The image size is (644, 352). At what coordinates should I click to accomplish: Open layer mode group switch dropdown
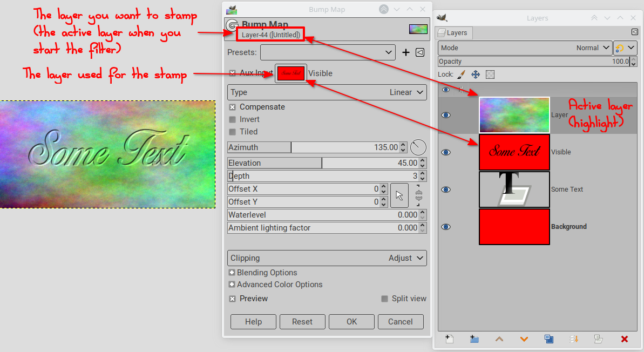[x=625, y=48]
